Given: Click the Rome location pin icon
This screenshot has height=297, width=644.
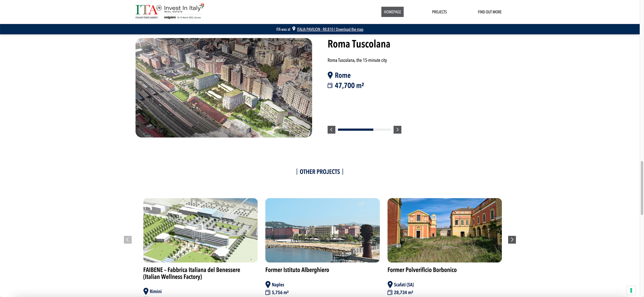Looking at the screenshot, I should point(330,75).
